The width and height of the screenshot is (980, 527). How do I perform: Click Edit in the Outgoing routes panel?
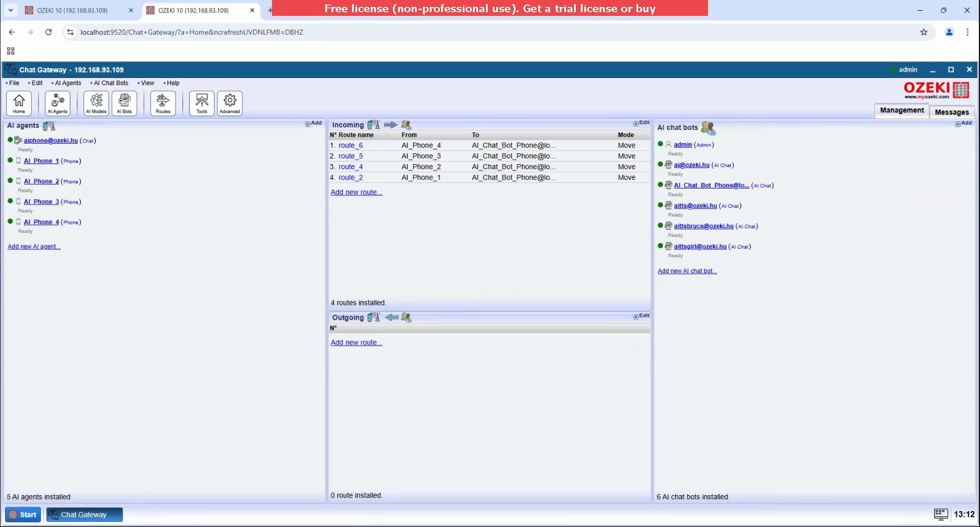pos(642,316)
